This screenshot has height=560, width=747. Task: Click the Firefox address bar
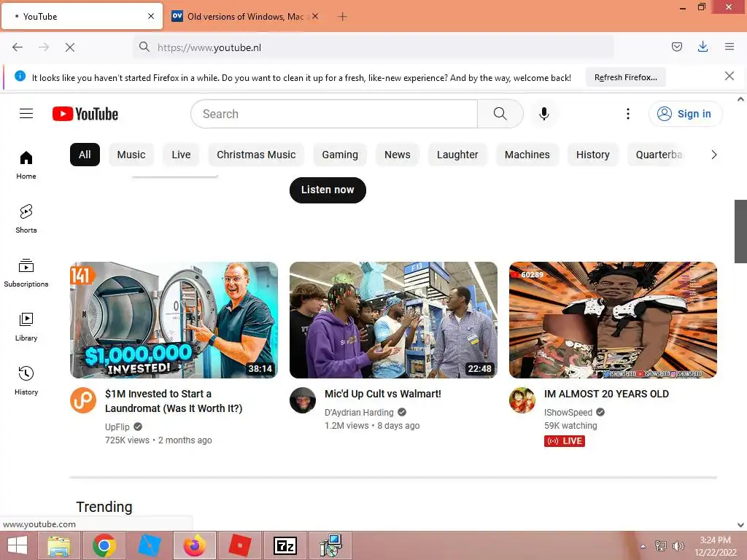[x=373, y=47]
